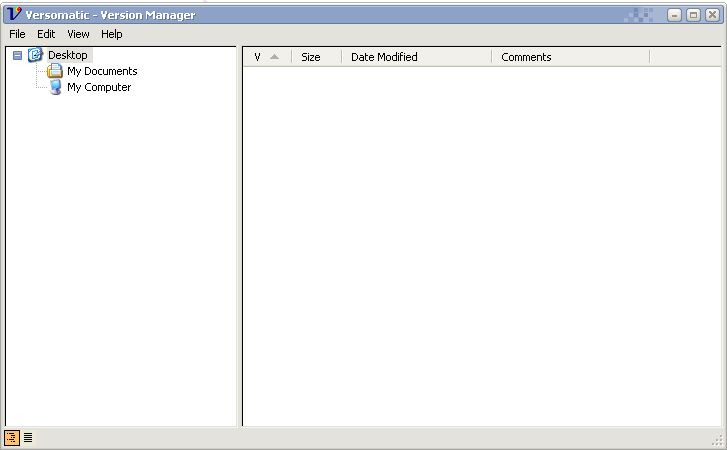Image resolution: width=727 pixels, height=450 pixels.
Task: Open the File menu
Action: click(x=17, y=34)
